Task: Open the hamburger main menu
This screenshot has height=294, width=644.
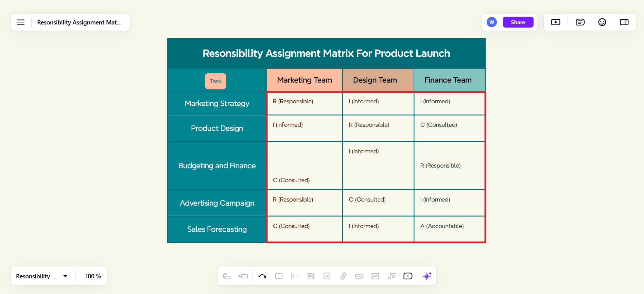Action: [21, 22]
